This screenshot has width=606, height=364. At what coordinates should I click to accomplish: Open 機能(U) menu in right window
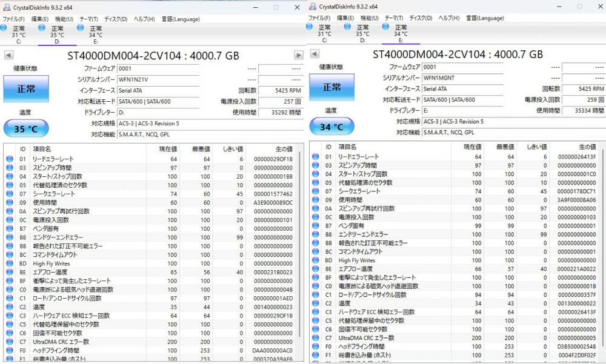click(369, 18)
